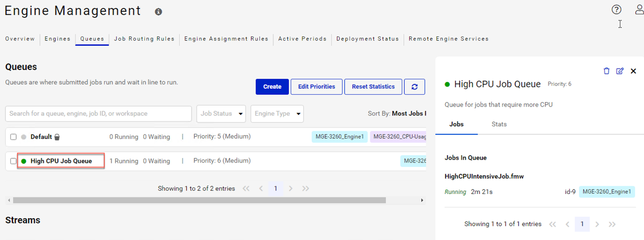Open the Default queue entry
This screenshot has height=240, width=644.
coord(41,137)
